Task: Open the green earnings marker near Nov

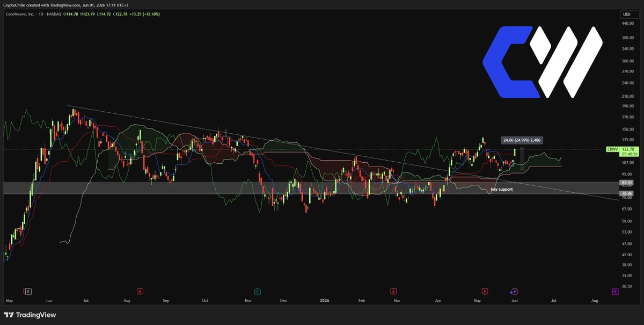Action: pos(258,291)
